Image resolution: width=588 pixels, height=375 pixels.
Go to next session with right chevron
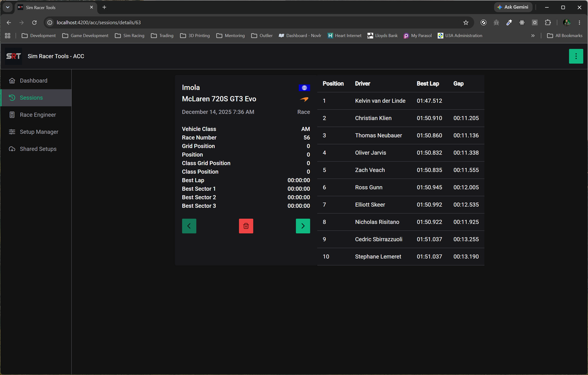(x=303, y=226)
